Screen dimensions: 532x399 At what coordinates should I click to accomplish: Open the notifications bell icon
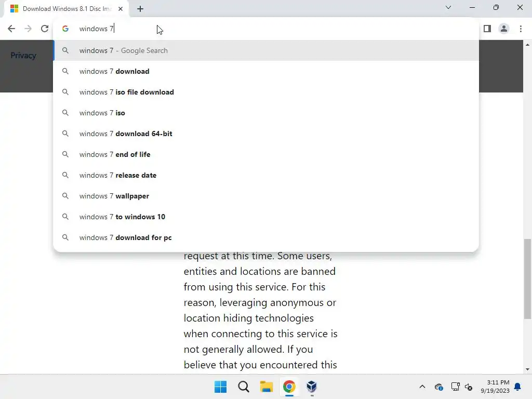tap(517, 387)
